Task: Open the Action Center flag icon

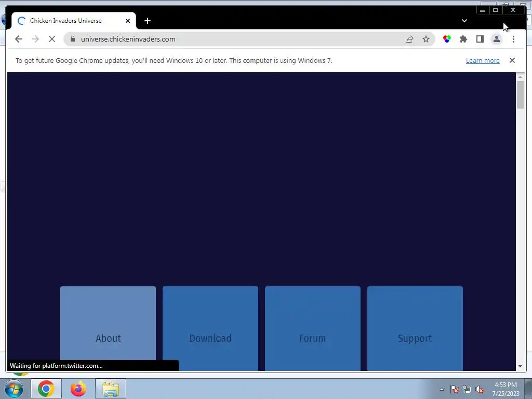Action: coord(454,389)
